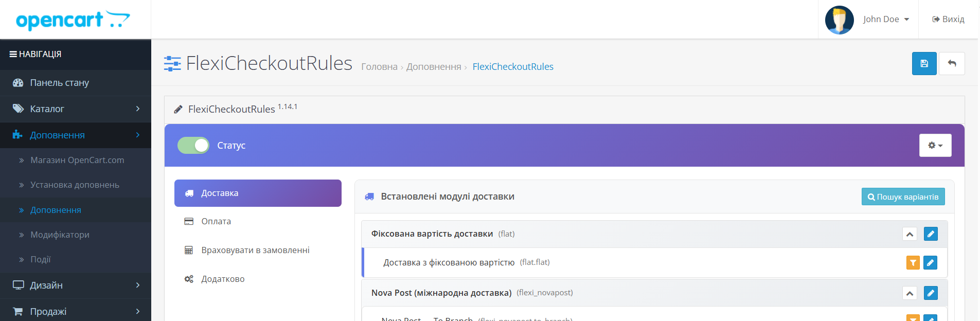Click the Продажі cart icon
The width and height of the screenshot is (980, 321).
point(17,311)
